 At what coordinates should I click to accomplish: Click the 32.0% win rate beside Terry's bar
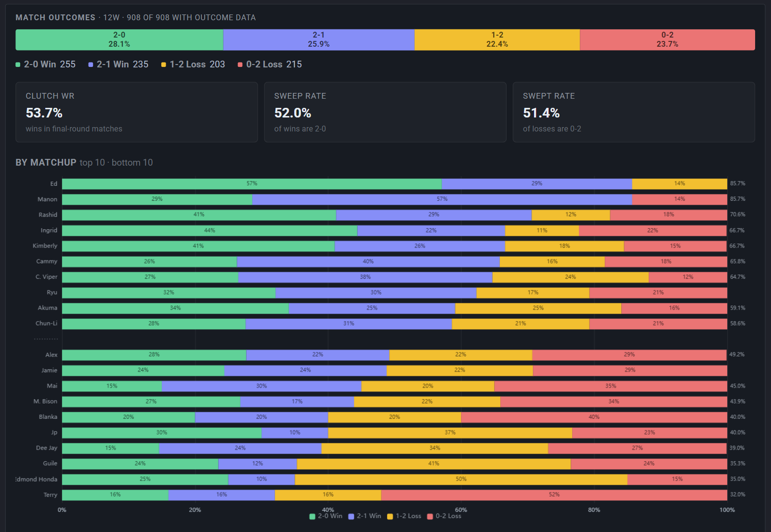click(737, 494)
